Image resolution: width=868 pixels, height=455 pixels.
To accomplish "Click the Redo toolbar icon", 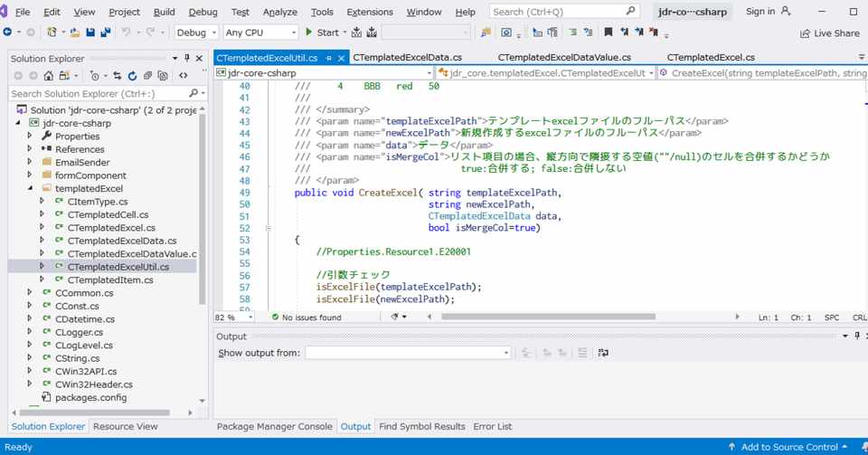I will 151,33.
